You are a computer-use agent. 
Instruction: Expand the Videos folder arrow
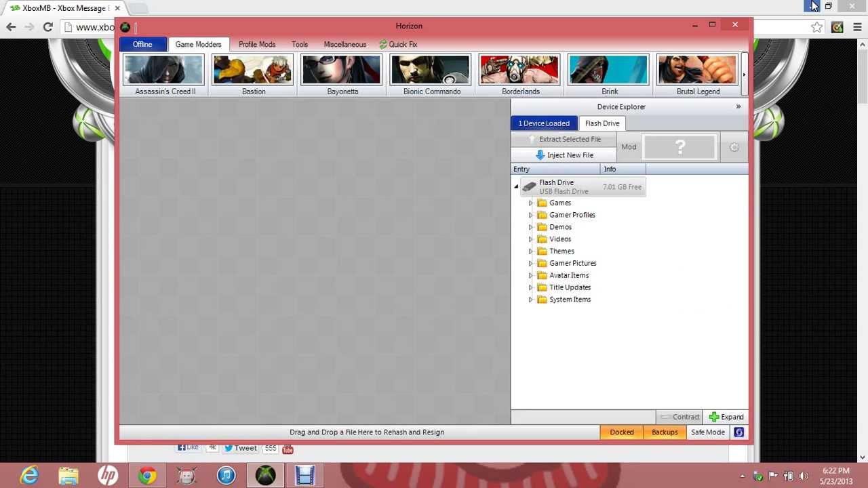click(531, 239)
